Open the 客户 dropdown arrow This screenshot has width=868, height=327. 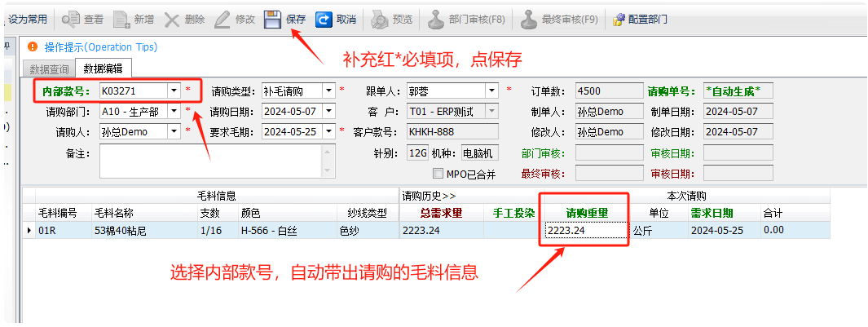click(x=491, y=112)
